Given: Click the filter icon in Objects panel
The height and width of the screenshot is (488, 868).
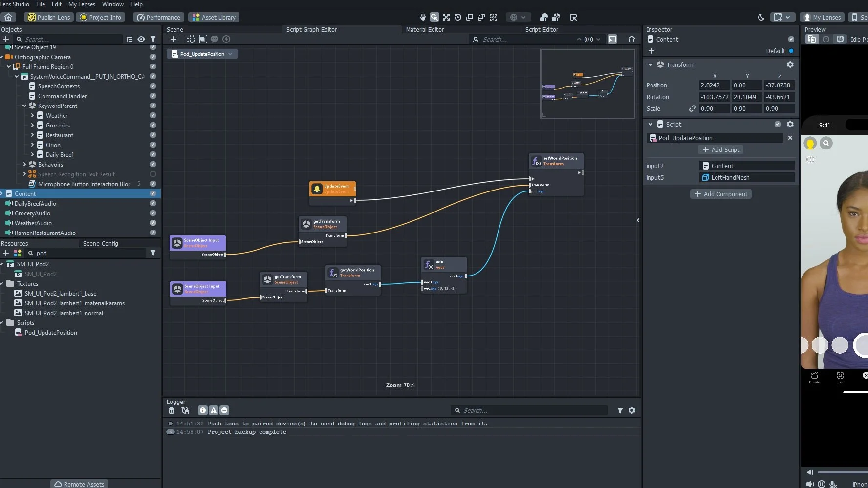Looking at the screenshot, I should coord(153,39).
